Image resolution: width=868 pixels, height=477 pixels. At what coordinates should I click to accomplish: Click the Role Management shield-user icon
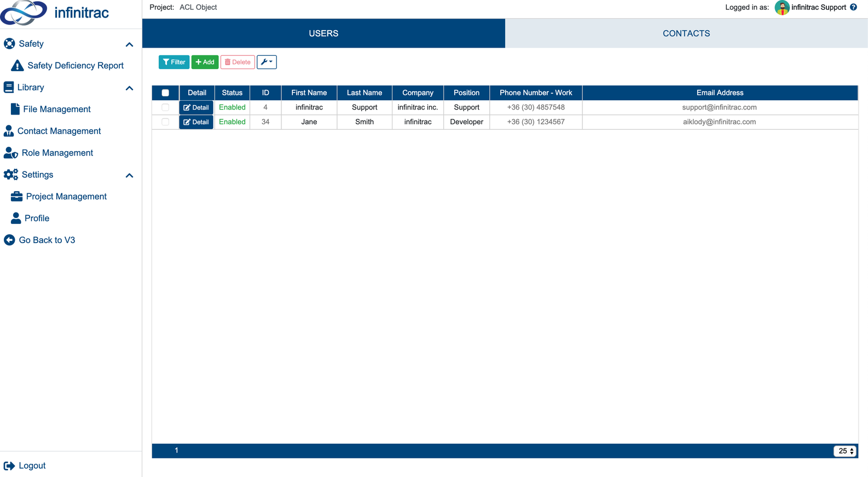[x=11, y=153]
